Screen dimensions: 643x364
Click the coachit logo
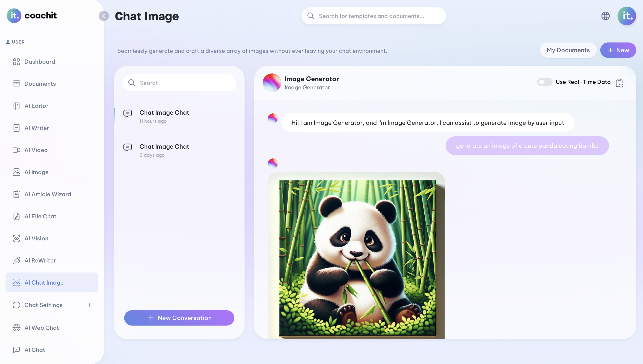point(32,16)
